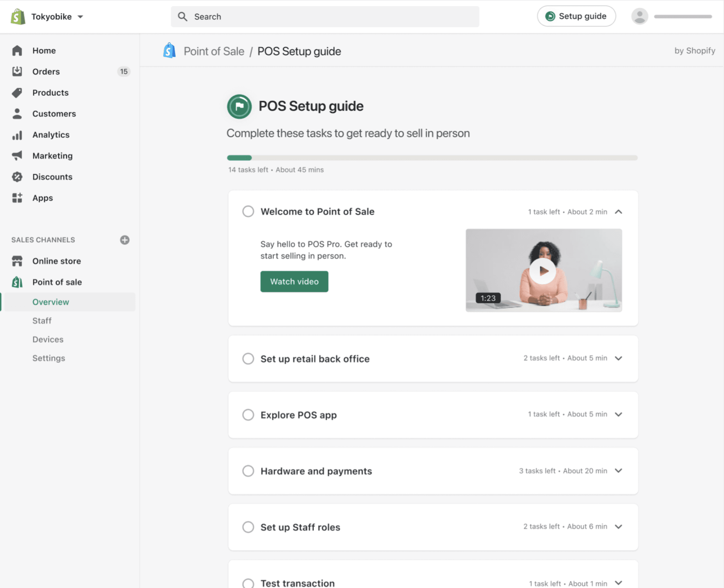The width and height of the screenshot is (724, 588).
Task: Add a sales channel with plus icon
Action: point(125,240)
